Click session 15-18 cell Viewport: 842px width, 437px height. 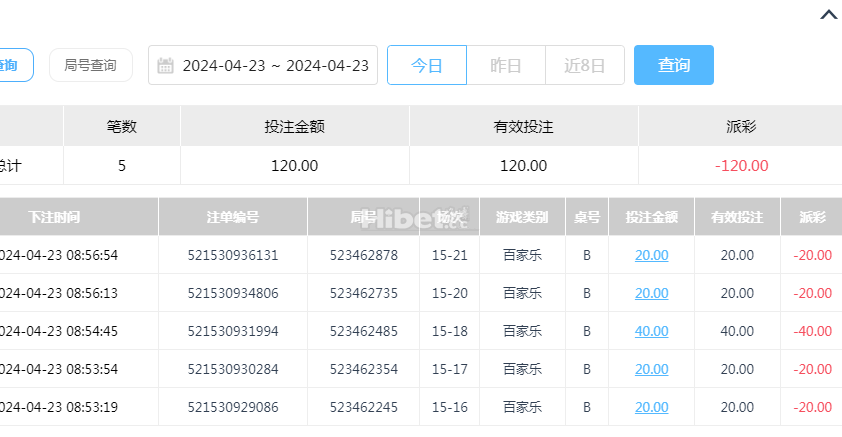450,331
